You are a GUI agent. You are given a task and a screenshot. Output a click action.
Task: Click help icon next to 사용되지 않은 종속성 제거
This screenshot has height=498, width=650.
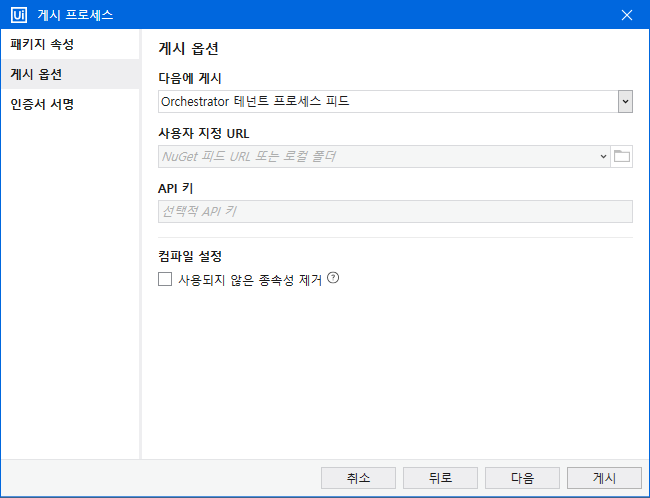[x=333, y=278]
